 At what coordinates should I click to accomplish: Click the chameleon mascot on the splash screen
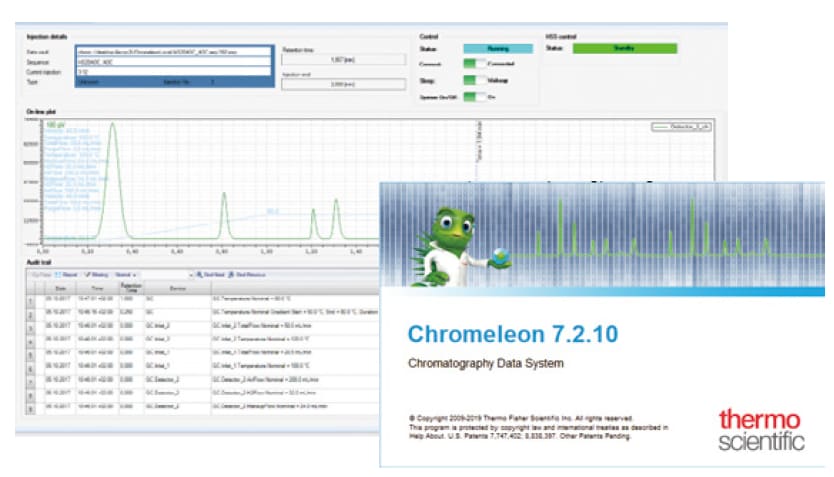click(456, 247)
